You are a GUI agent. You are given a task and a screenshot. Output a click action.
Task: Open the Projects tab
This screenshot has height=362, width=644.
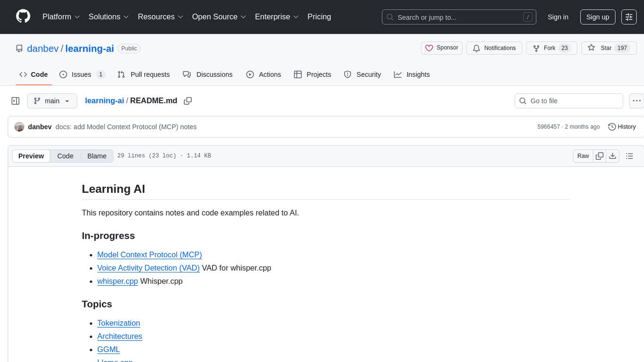click(x=313, y=74)
